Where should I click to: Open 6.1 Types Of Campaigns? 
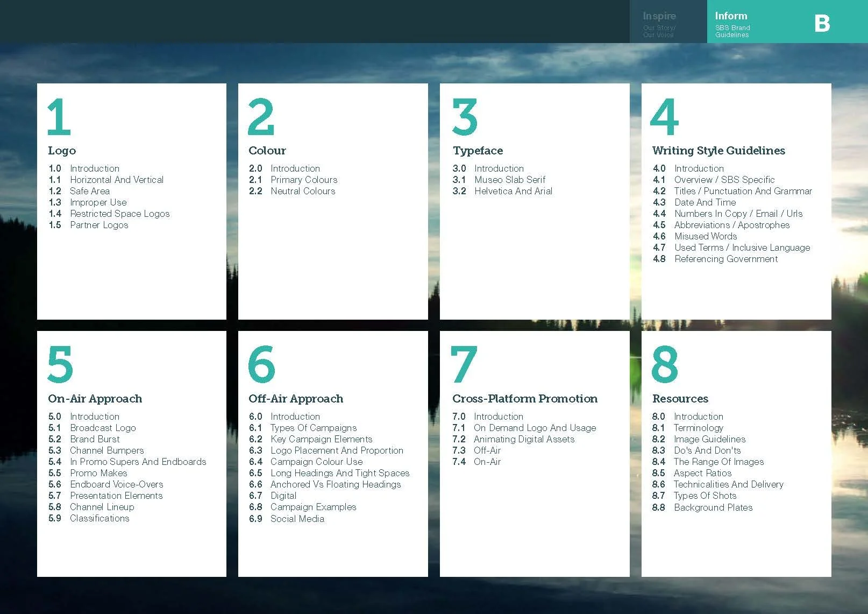(x=303, y=428)
